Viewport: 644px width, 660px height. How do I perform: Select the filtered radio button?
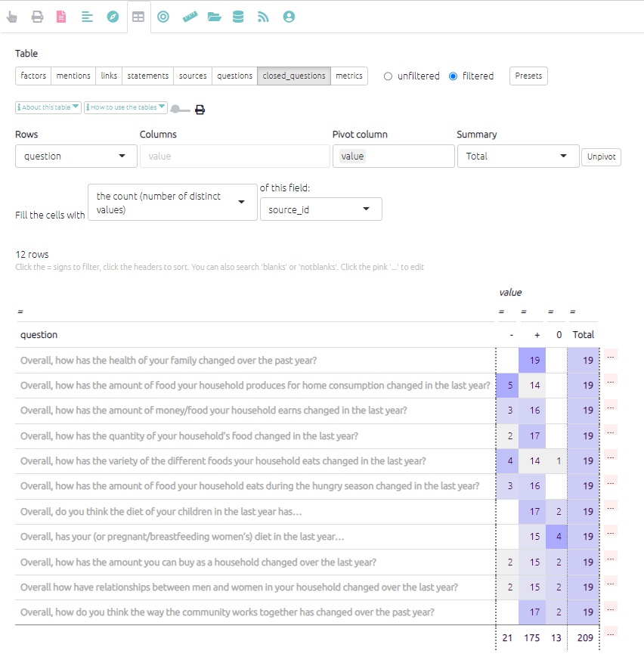coord(454,76)
